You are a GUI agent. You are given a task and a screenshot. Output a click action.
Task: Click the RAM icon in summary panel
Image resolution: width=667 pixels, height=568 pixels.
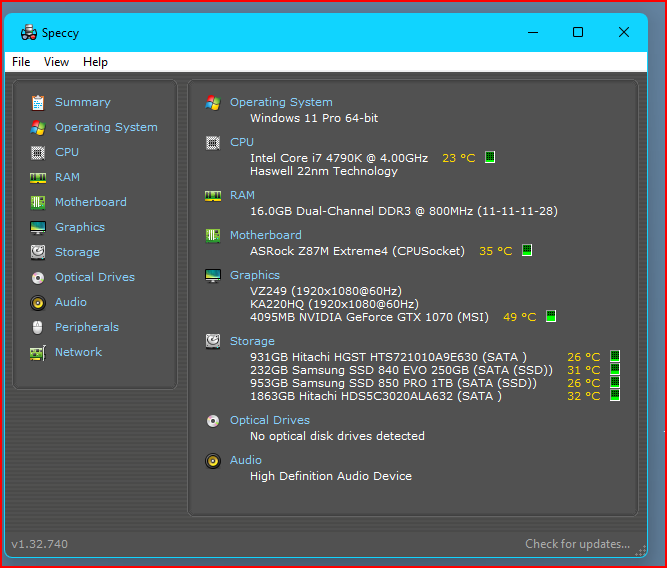click(213, 196)
